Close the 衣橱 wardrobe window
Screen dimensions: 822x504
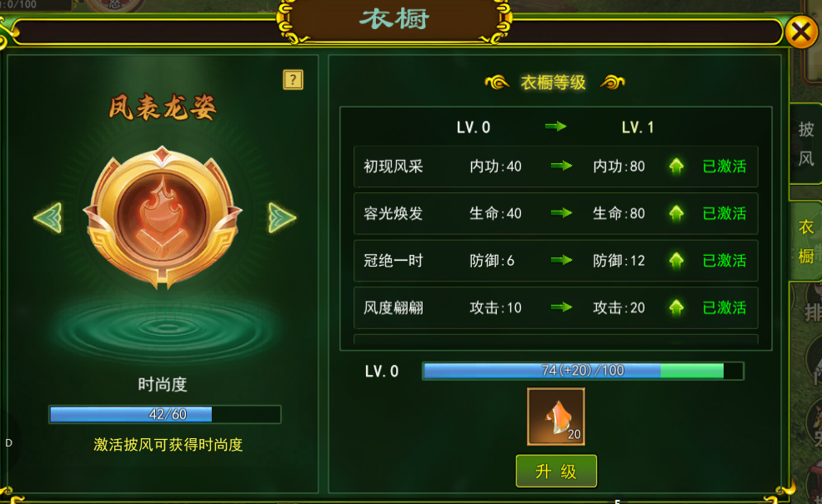(x=801, y=32)
